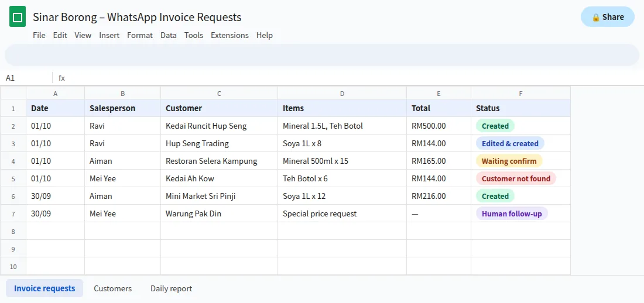Select column F header
Image resolution: width=644 pixels, height=303 pixels.
(x=520, y=93)
